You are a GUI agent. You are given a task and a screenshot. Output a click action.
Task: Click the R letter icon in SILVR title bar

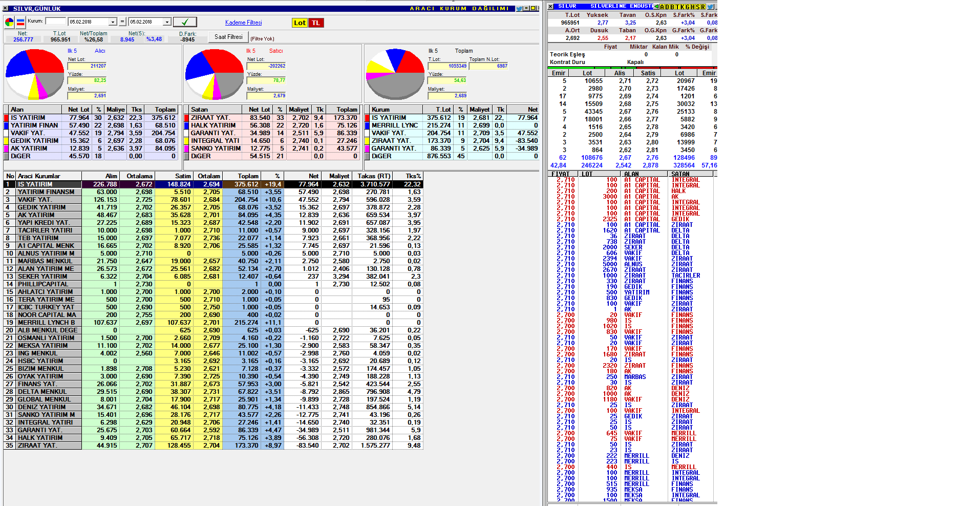coord(703,7)
